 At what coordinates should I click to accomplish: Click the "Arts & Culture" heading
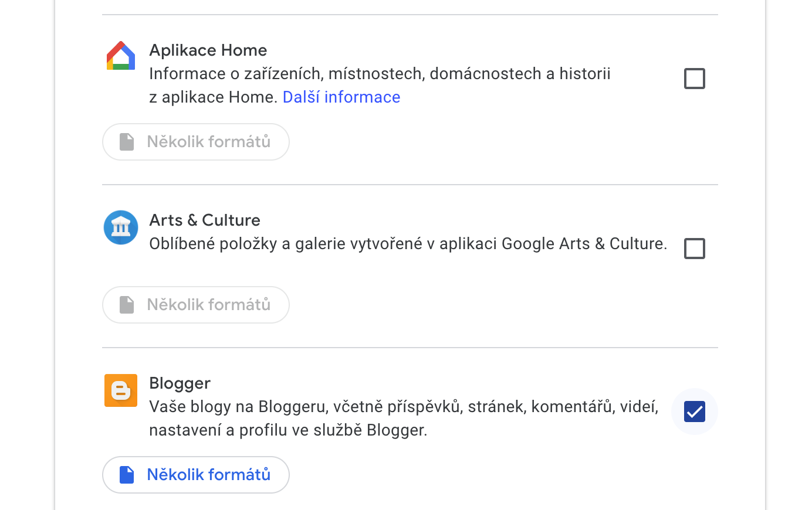point(204,220)
